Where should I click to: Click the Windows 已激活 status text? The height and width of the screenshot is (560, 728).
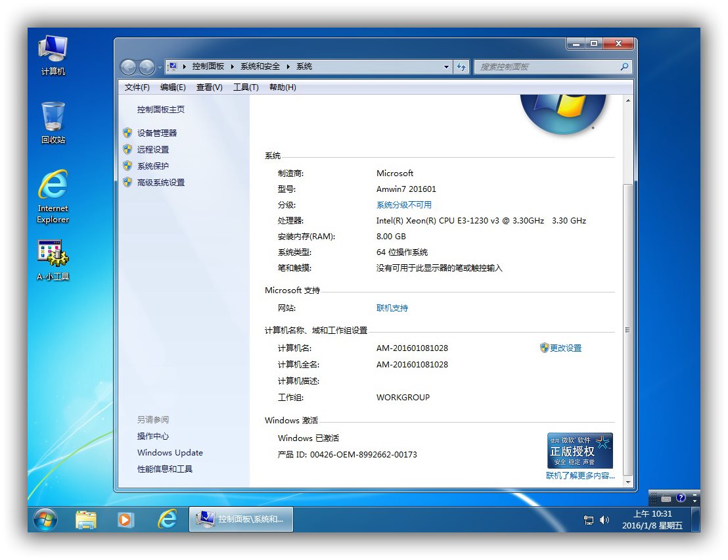coord(308,438)
